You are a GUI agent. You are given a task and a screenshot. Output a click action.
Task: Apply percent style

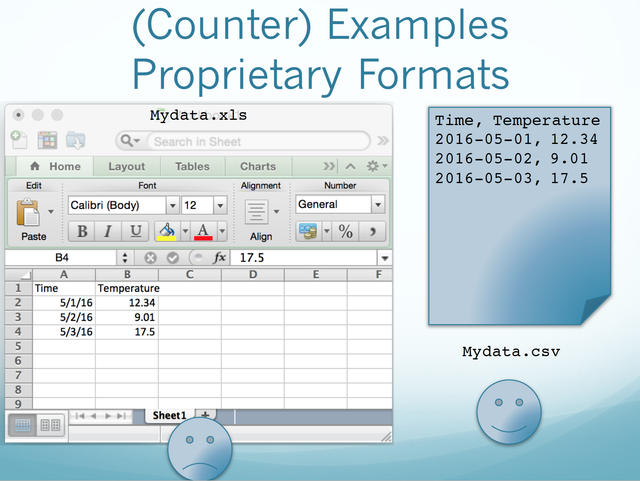[x=345, y=232]
